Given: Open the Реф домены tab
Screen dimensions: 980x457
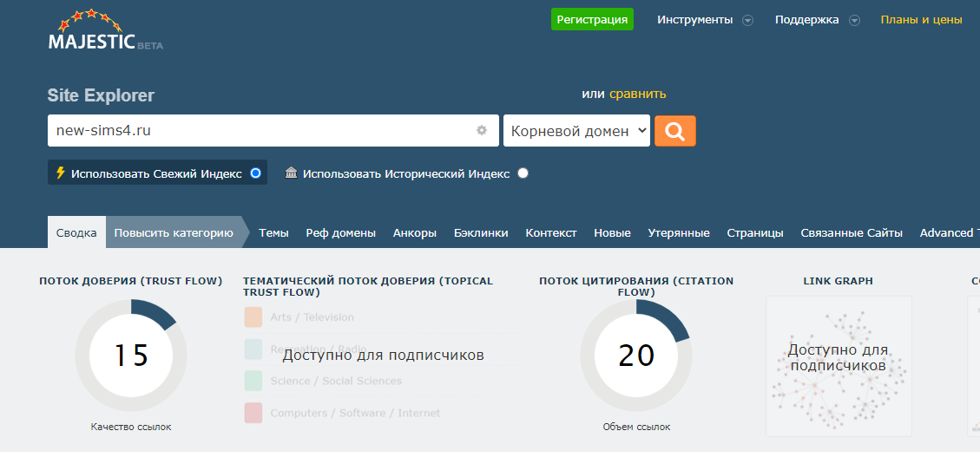Looking at the screenshot, I should 340,233.
